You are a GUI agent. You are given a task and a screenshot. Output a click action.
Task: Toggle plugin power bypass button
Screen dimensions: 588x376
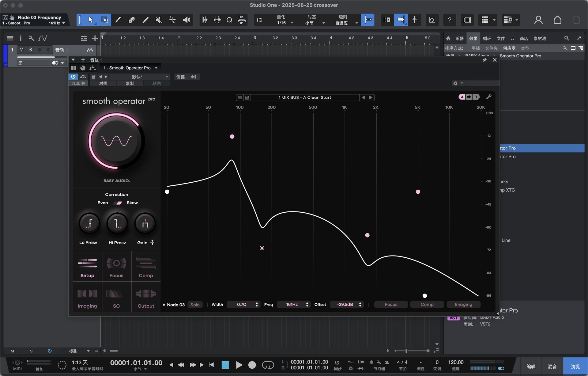(x=73, y=77)
